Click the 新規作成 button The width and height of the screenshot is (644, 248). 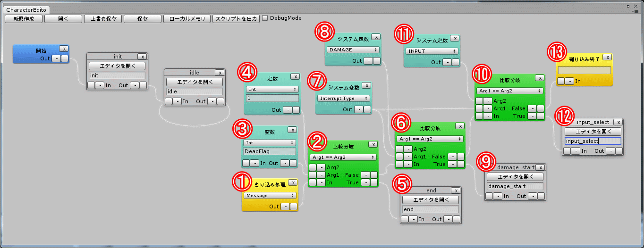pos(24,19)
